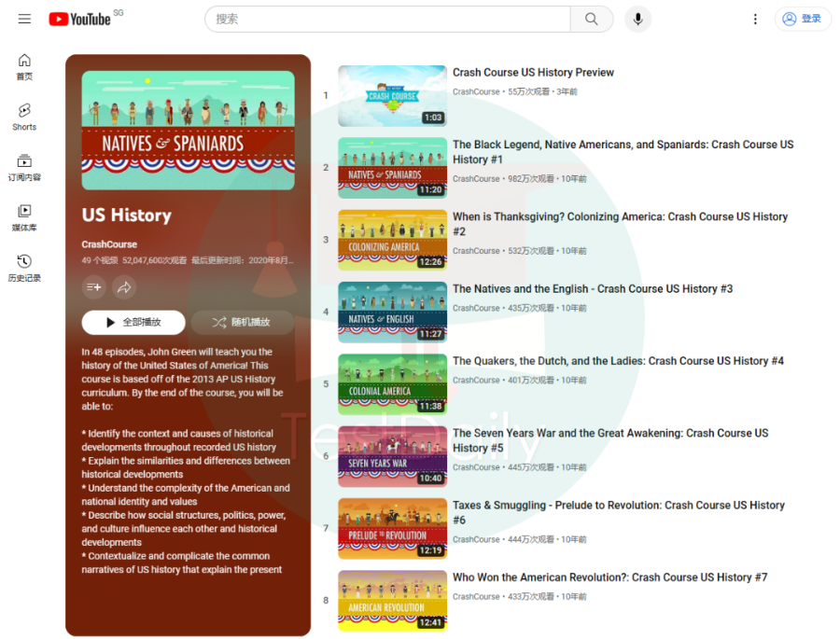Share the US History playlist
The width and height of the screenshot is (840, 639).
point(124,287)
